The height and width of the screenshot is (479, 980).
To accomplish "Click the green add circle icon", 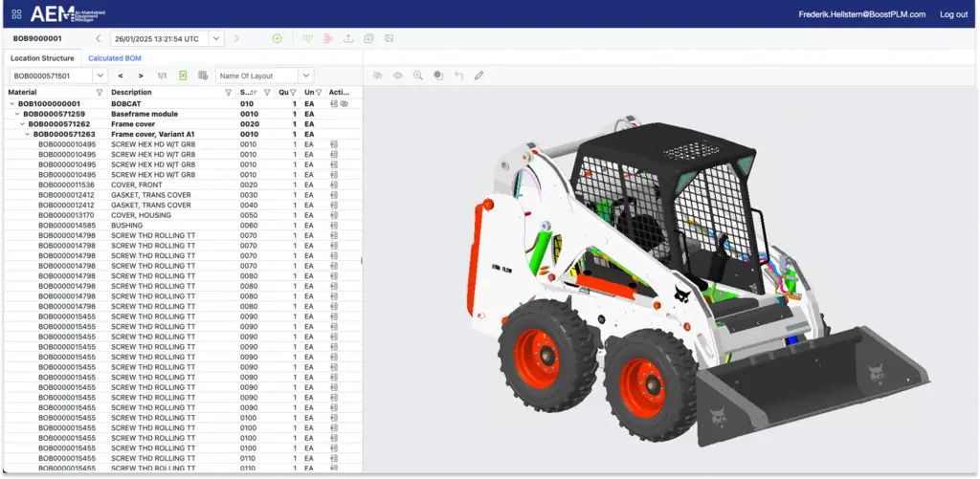I will point(277,39).
